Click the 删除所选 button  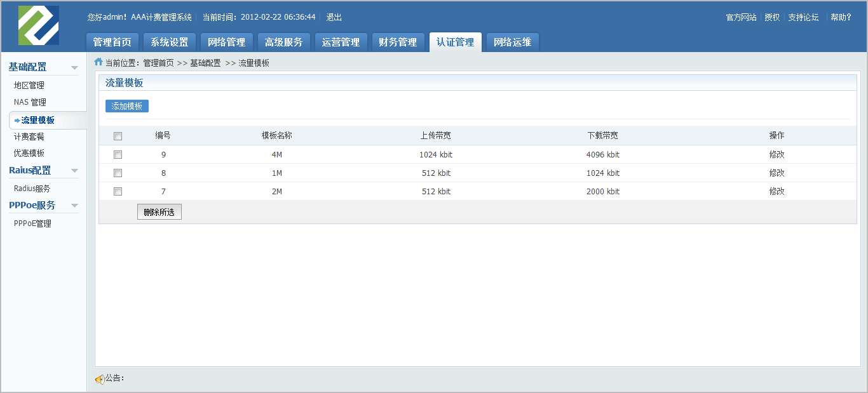tap(159, 212)
